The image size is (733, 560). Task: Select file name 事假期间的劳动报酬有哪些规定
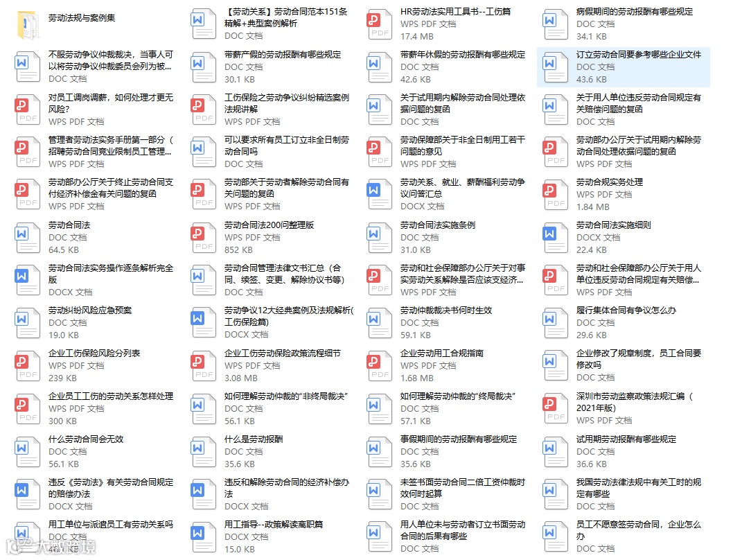click(459, 439)
